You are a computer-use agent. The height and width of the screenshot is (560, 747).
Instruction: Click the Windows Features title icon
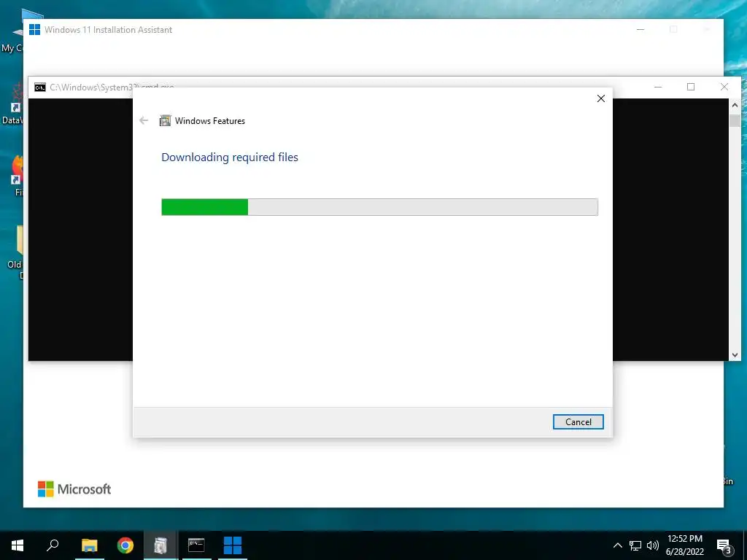165,120
